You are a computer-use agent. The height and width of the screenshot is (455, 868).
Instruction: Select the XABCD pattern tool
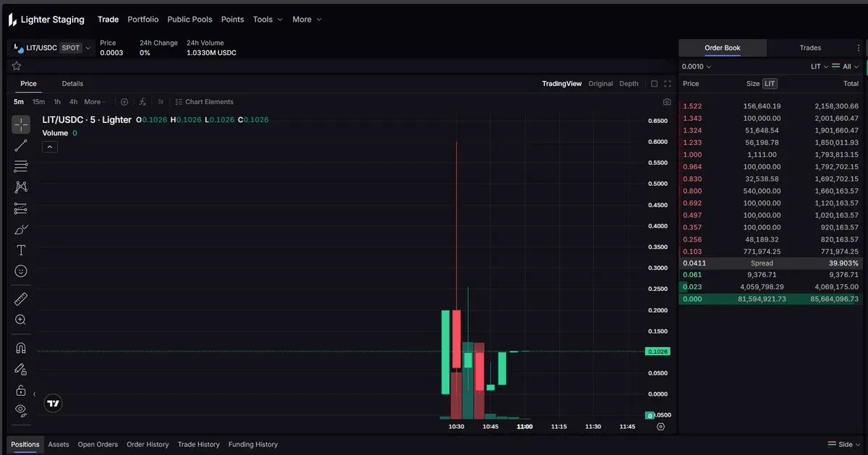coord(21,187)
